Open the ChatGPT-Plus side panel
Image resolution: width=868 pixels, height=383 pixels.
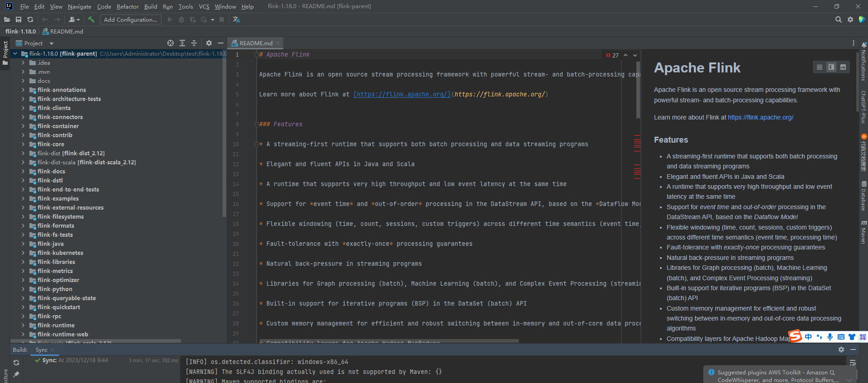[863, 107]
